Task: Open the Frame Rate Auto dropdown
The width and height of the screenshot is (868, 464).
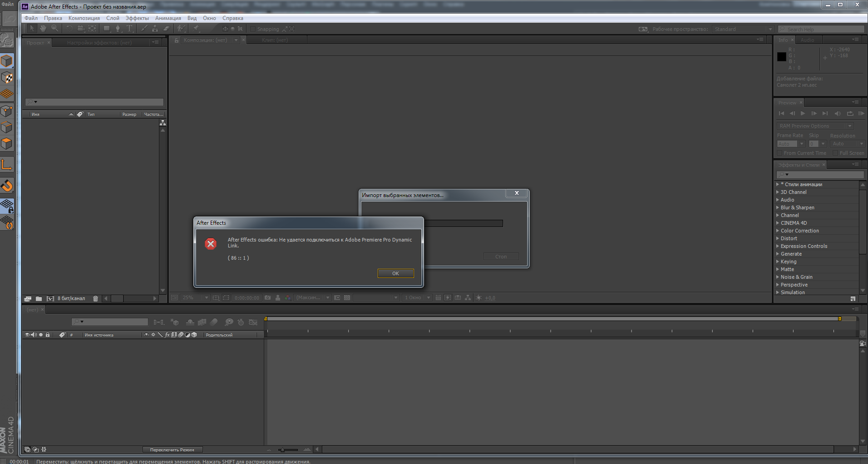Action: [791, 144]
